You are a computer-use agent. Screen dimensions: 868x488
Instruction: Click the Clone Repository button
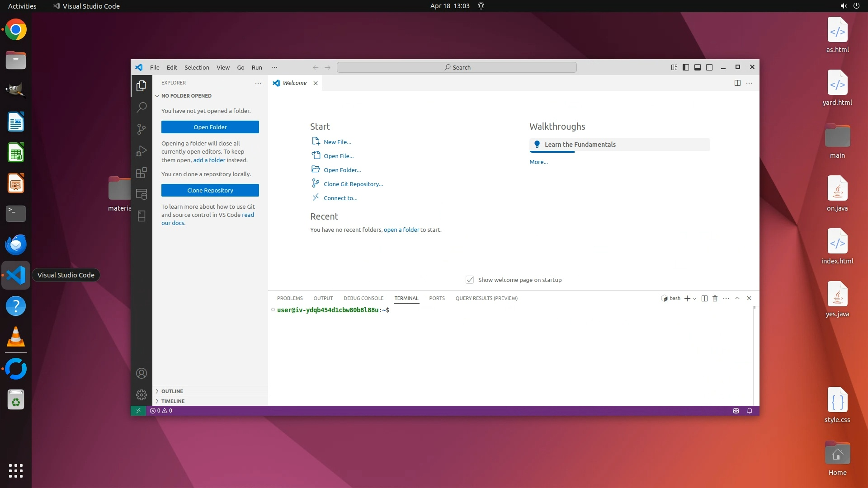point(210,190)
